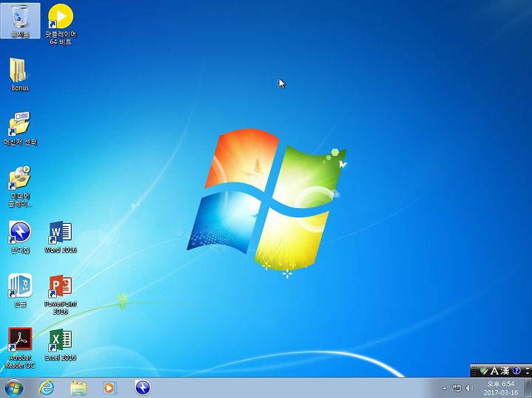Launch Internet Explorer from the taskbar
Image resolution: width=532 pixels, height=398 pixels.
click(x=46, y=388)
